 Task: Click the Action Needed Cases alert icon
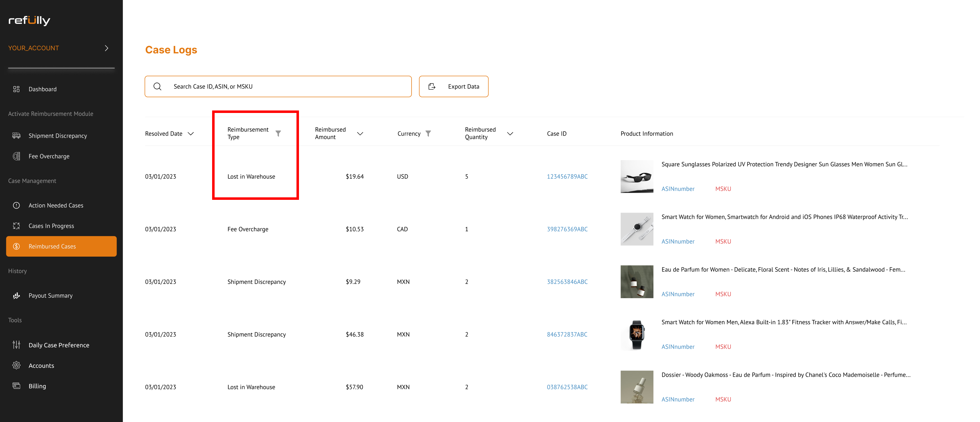point(16,205)
